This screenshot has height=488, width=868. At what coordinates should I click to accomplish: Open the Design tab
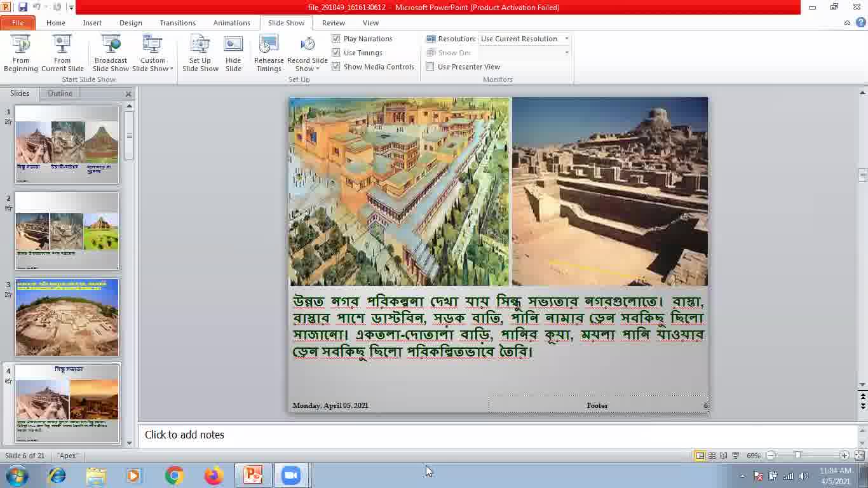(131, 23)
